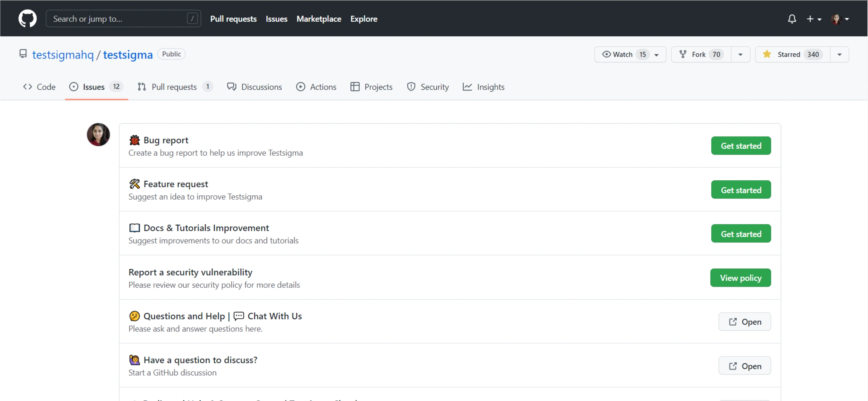
Task: Click Get started for Bug report
Action: click(740, 146)
